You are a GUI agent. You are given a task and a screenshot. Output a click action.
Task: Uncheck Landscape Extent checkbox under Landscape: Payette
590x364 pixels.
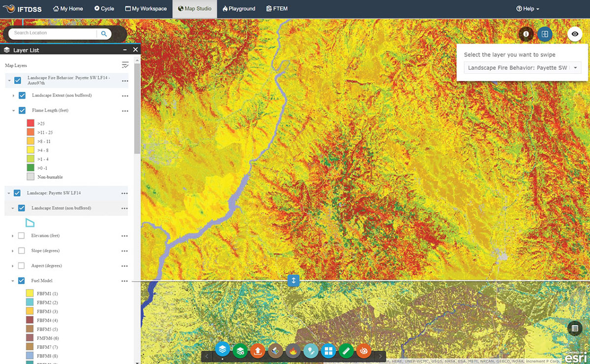coord(22,208)
